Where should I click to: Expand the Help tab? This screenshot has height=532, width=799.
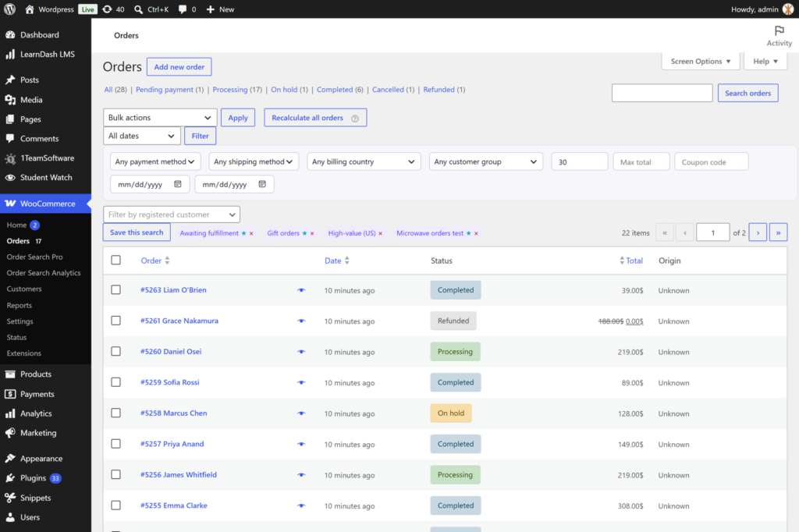pos(765,61)
